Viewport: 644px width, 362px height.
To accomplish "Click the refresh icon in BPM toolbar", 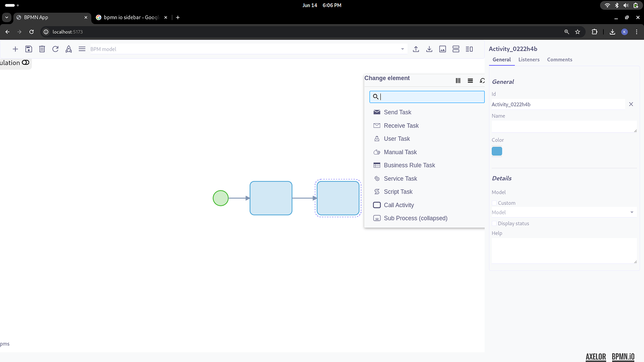I will coord(56,49).
